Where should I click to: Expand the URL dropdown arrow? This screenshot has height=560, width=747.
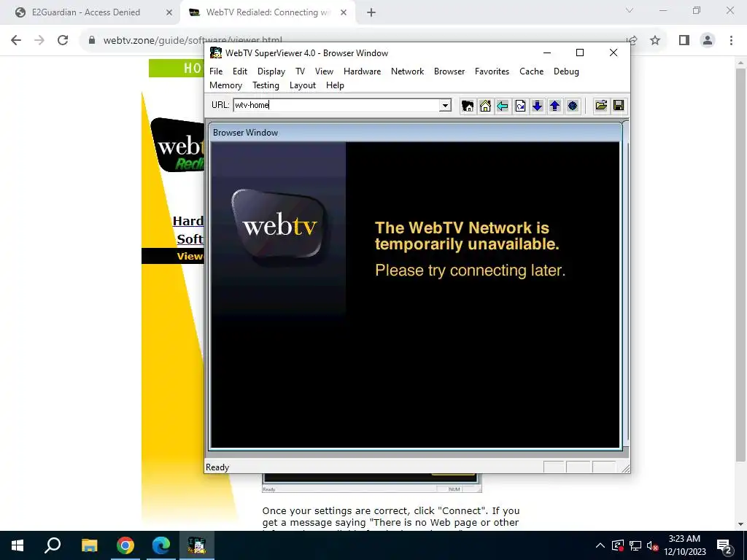pos(445,105)
